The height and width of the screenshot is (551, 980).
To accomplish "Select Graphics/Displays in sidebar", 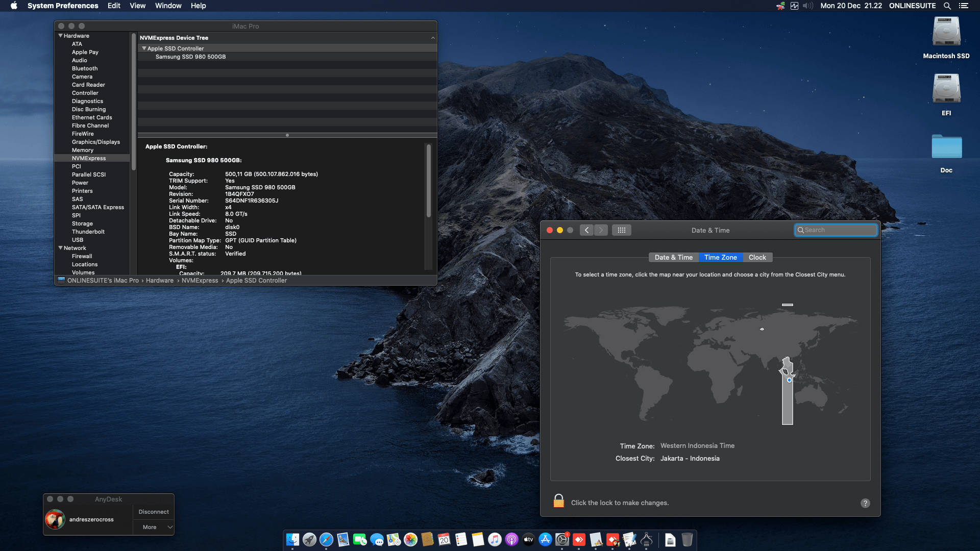I will pyautogui.click(x=96, y=142).
